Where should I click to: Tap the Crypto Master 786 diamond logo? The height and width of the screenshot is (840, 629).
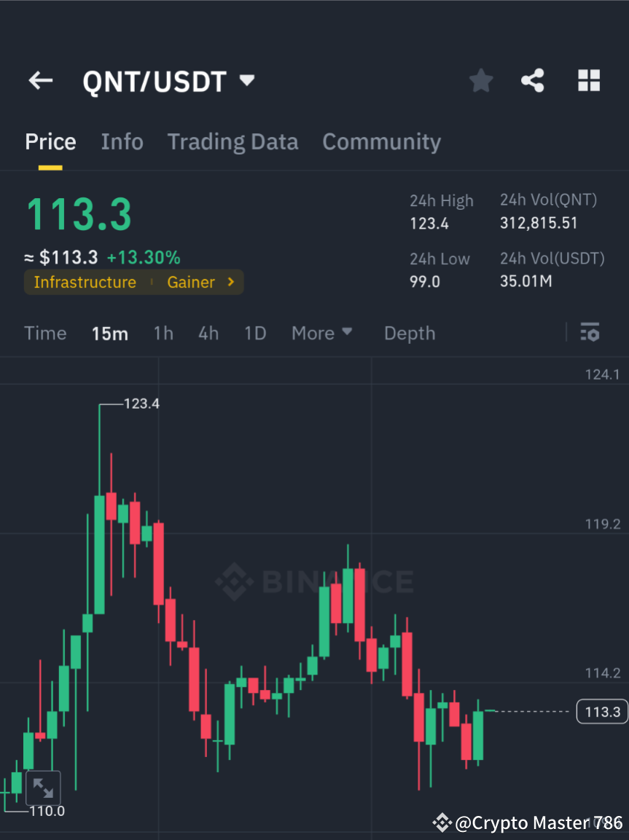pyautogui.click(x=442, y=823)
